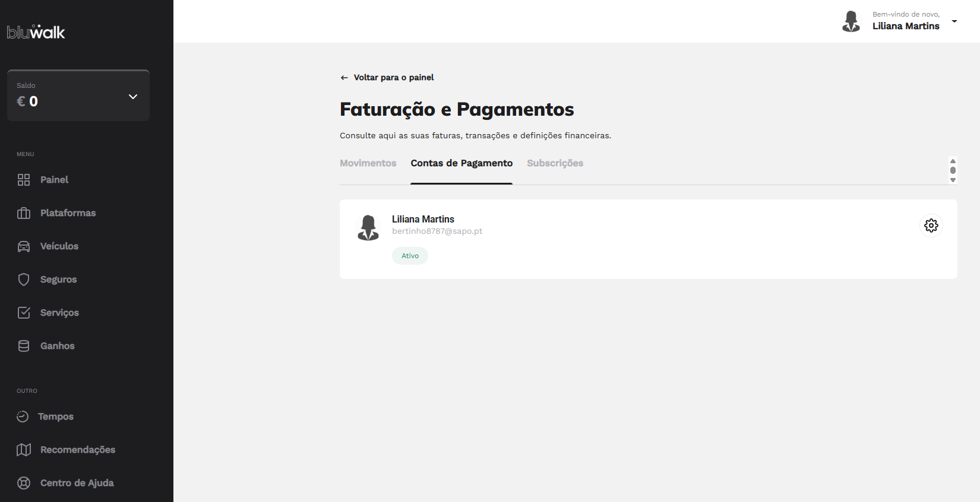Expand the Saldo balance chevron
The height and width of the screenshot is (502, 980).
133,97
